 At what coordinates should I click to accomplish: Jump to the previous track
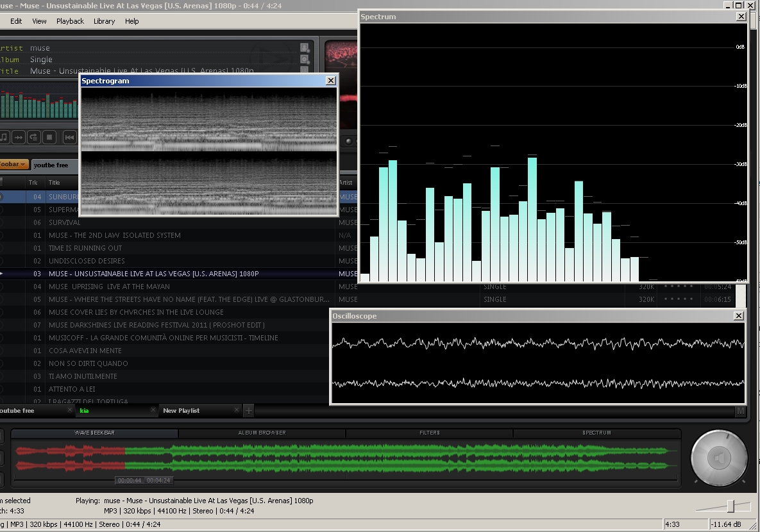pos(70,138)
